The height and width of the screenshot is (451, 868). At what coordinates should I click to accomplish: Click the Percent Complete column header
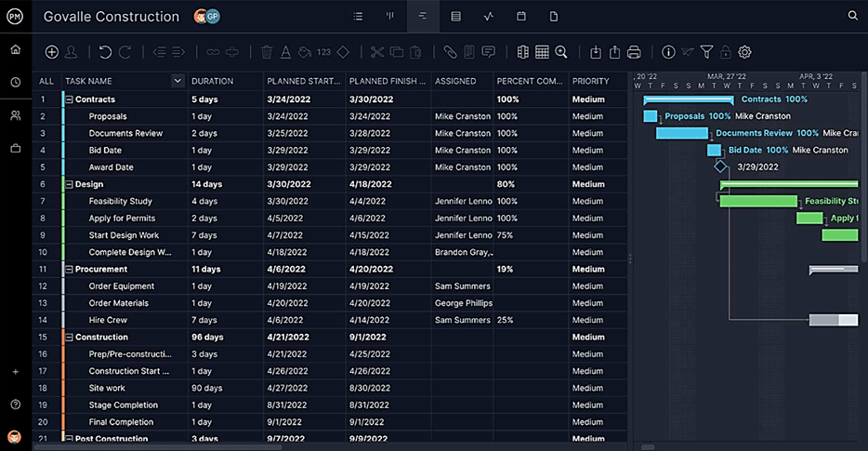(x=530, y=81)
